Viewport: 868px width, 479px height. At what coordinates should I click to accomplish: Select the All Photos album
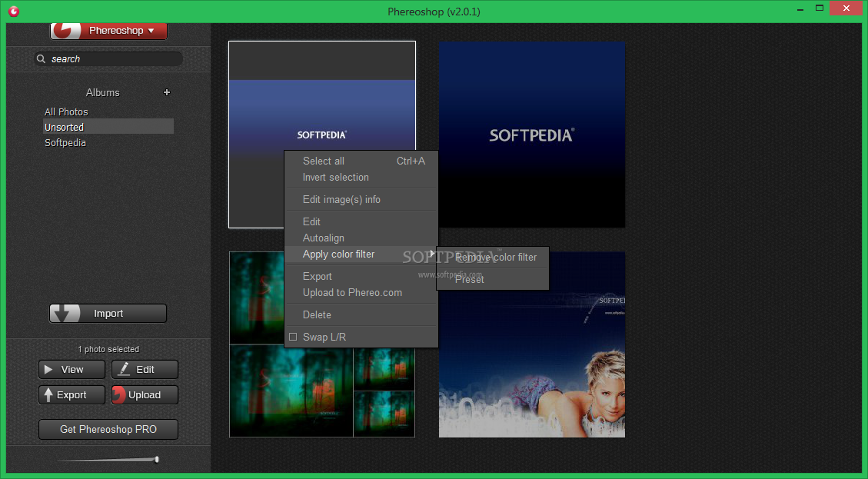(66, 111)
